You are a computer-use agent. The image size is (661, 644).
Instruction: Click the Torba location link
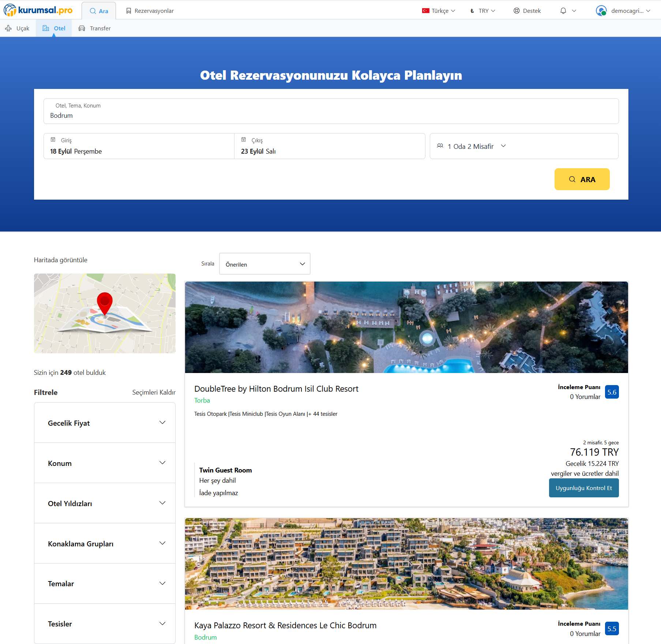202,400
